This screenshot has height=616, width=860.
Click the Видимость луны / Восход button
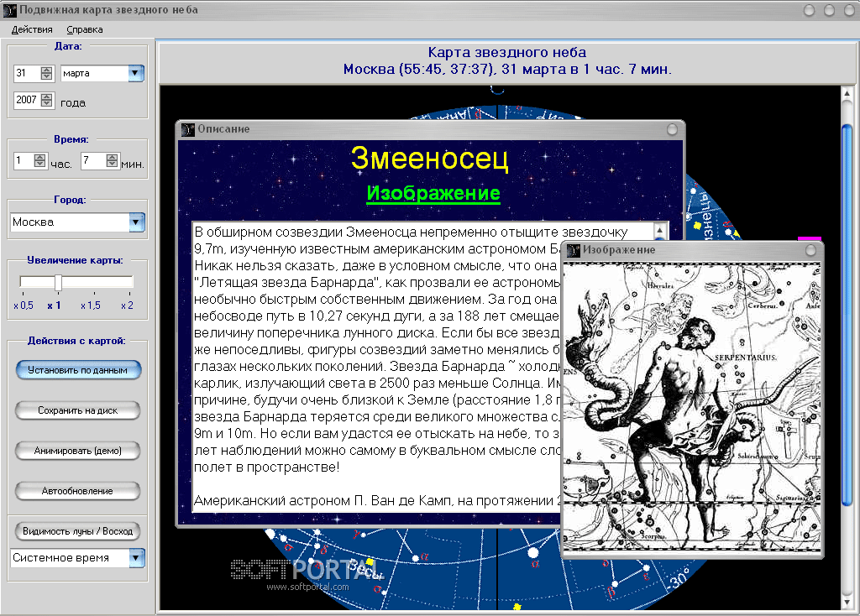coord(77,531)
